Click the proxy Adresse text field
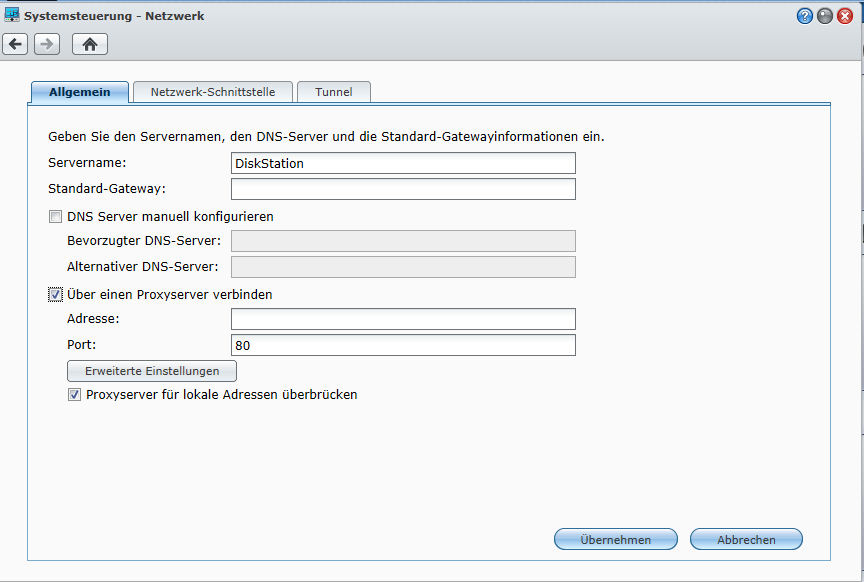 [x=403, y=319]
